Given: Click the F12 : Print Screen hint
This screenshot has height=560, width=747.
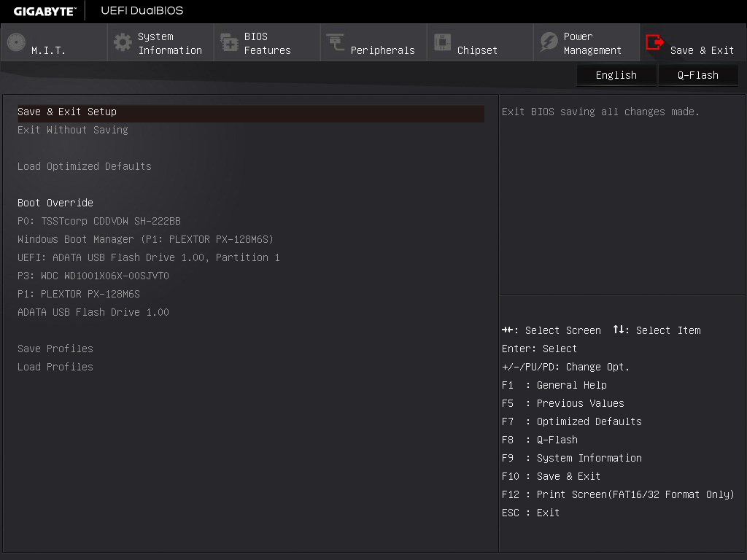Looking at the screenshot, I should click(618, 495).
